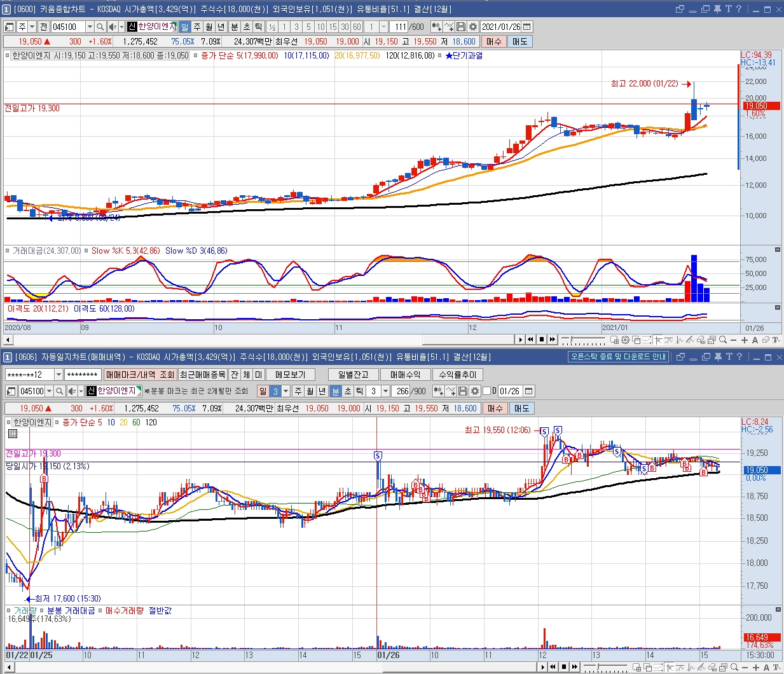Select the 주 weekly period in top chart
784x674 pixels.
pos(196,27)
